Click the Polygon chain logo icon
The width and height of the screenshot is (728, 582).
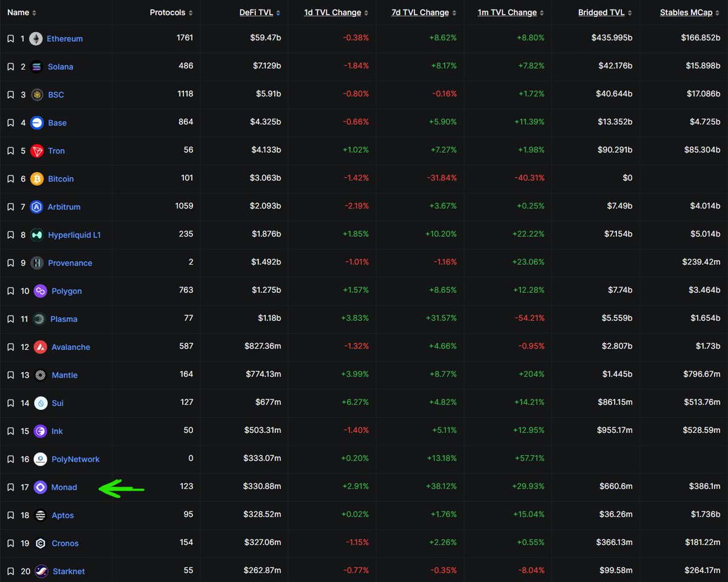pyautogui.click(x=41, y=291)
